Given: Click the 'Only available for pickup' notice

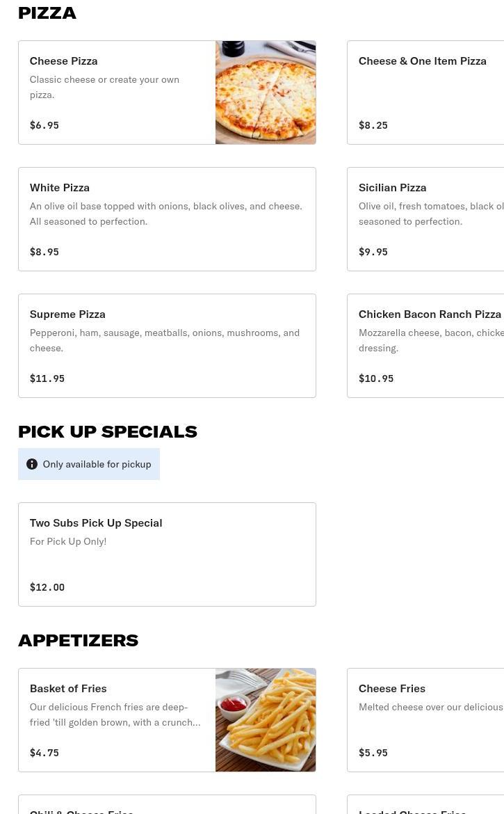Looking at the screenshot, I should pos(97,464).
